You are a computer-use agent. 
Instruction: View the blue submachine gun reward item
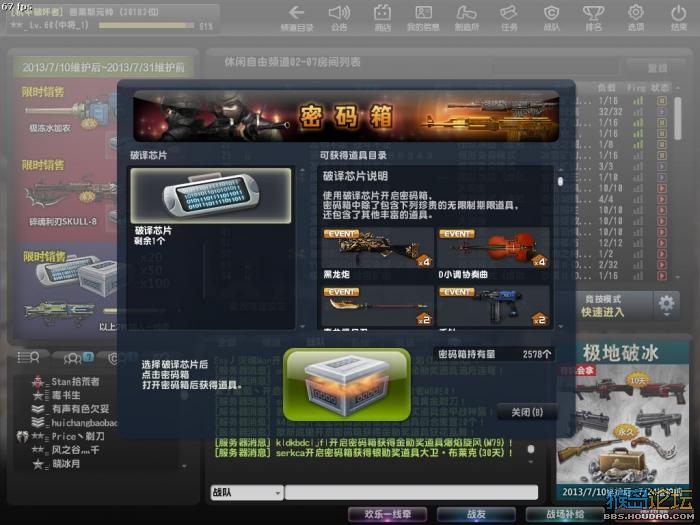494,307
